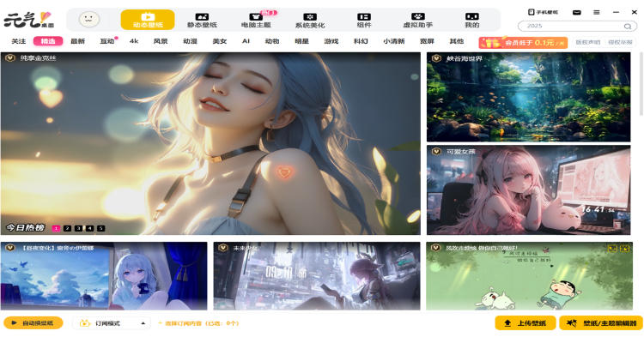Click the 上传壁纸 upload wallpaper button

tap(526, 323)
